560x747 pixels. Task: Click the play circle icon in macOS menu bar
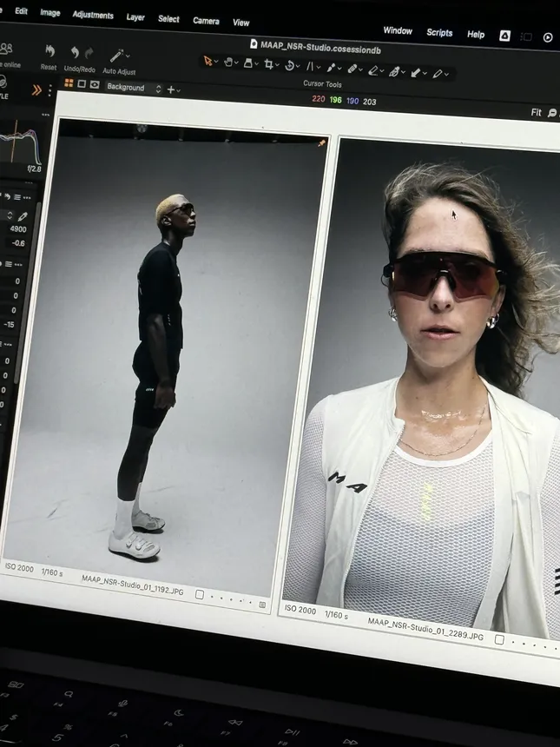coord(548,37)
